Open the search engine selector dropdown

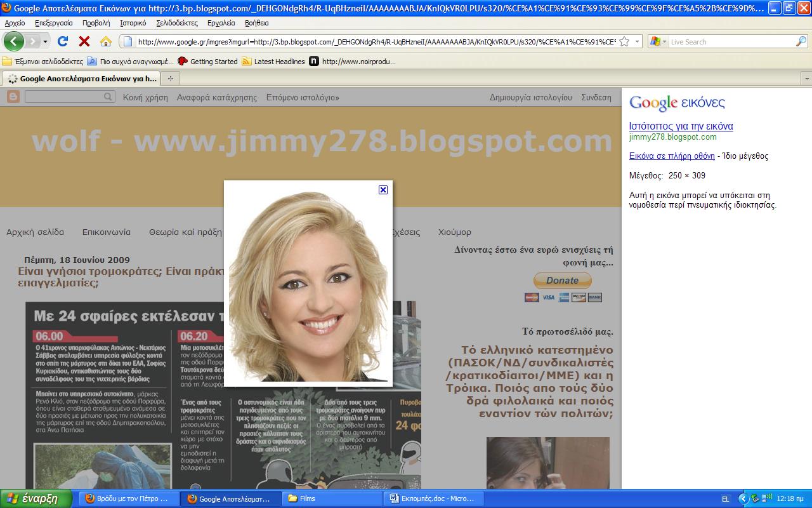(x=664, y=41)
